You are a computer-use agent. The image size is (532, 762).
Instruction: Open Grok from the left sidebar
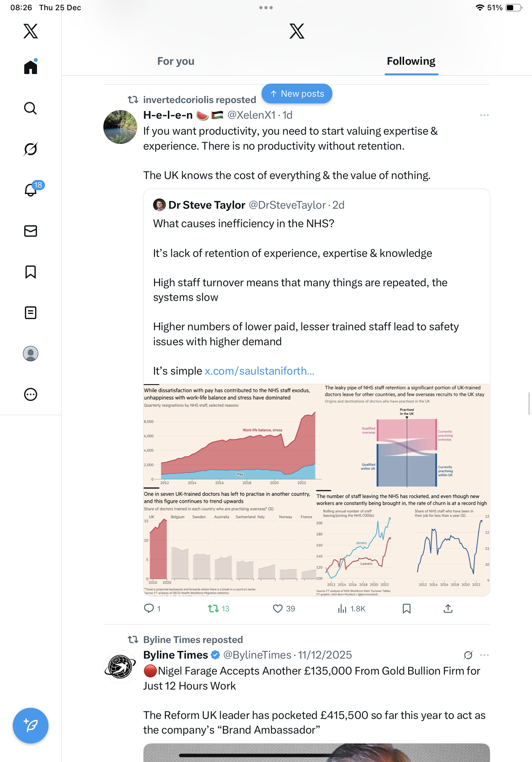(31, 149)
